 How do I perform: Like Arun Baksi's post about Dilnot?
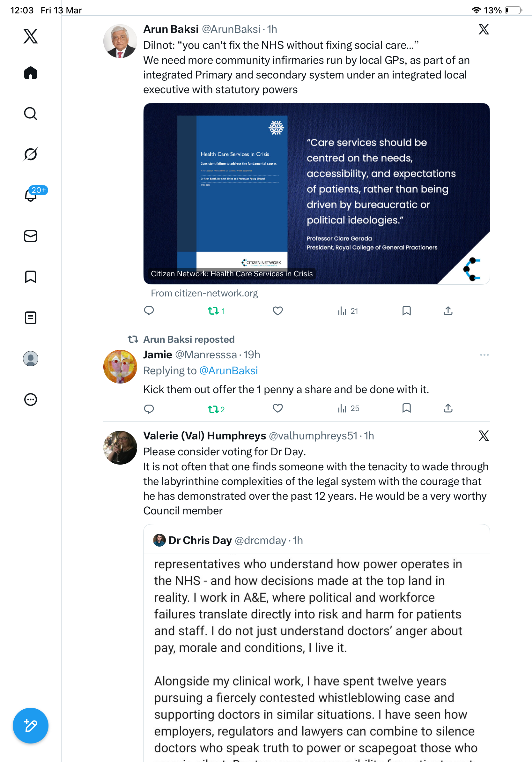click(x=277, y=311)
